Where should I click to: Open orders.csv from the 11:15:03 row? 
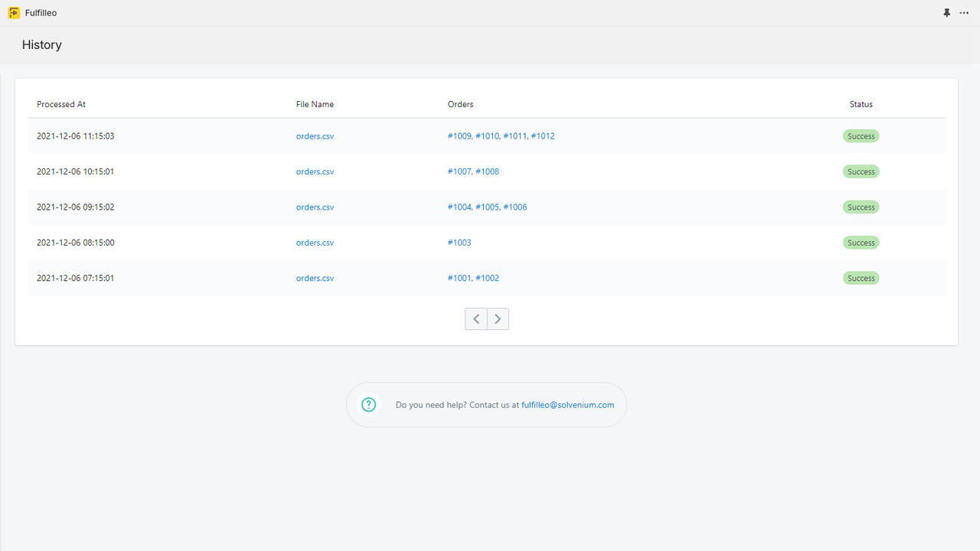(x=315, y=135)
